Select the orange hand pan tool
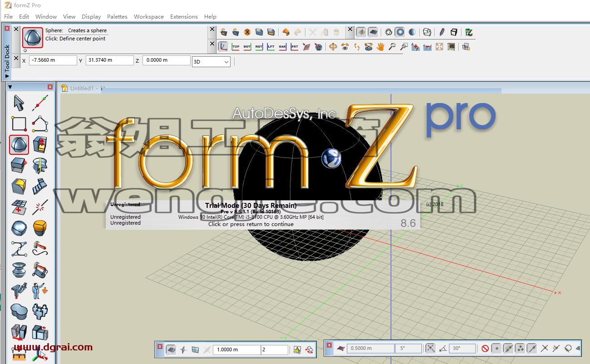The height and width of the screenshot is (364, 590). (380, 46)
